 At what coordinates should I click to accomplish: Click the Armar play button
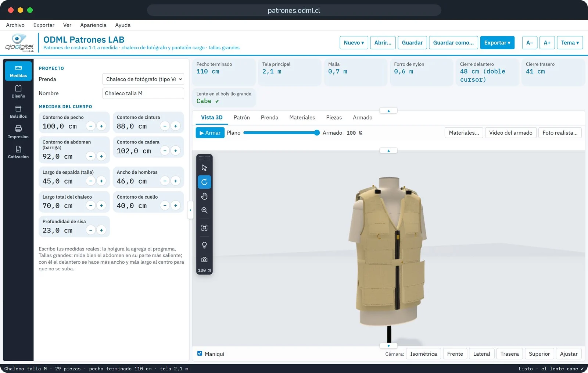(210, 133)
